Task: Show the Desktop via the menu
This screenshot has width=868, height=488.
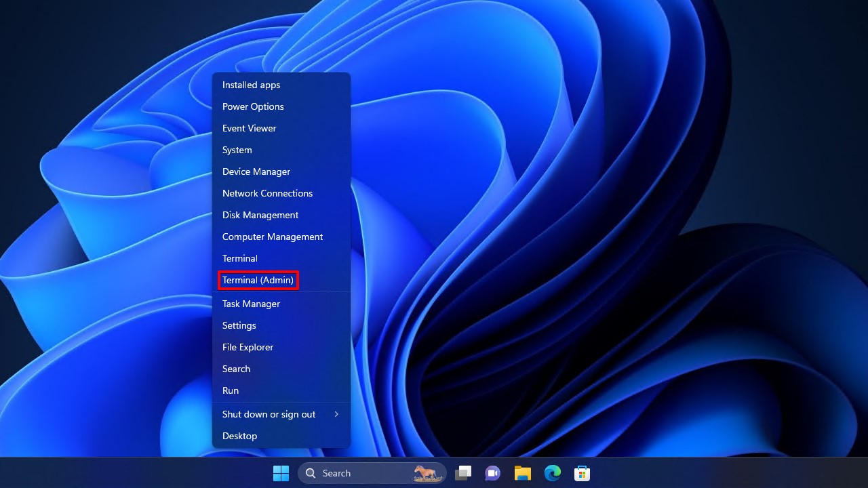Action: [x=239, y=436]
